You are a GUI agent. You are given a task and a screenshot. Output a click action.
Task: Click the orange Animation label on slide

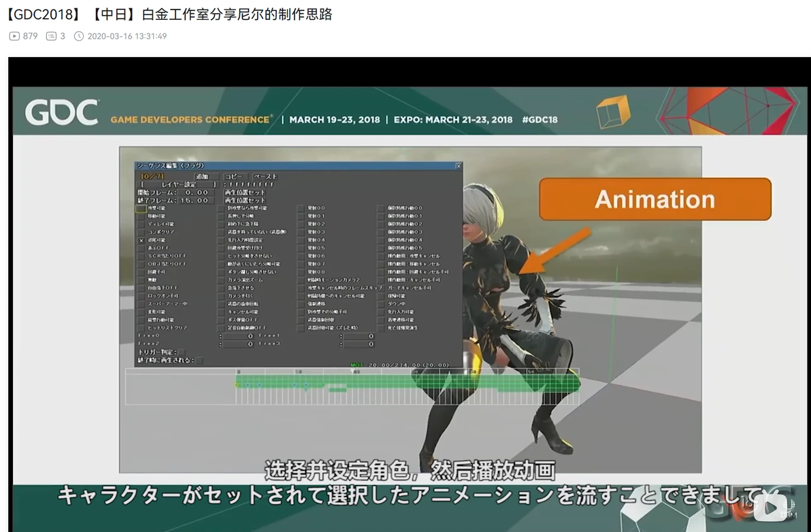655,199
